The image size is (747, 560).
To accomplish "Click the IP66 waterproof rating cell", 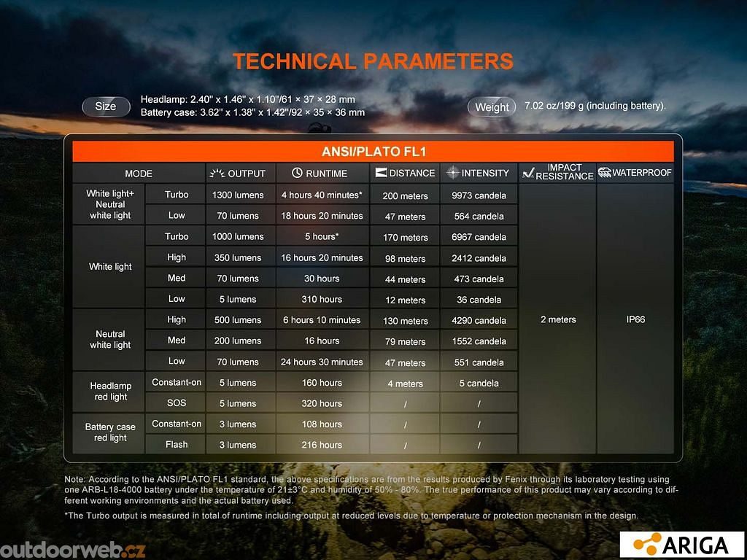I will pos(635,319).
